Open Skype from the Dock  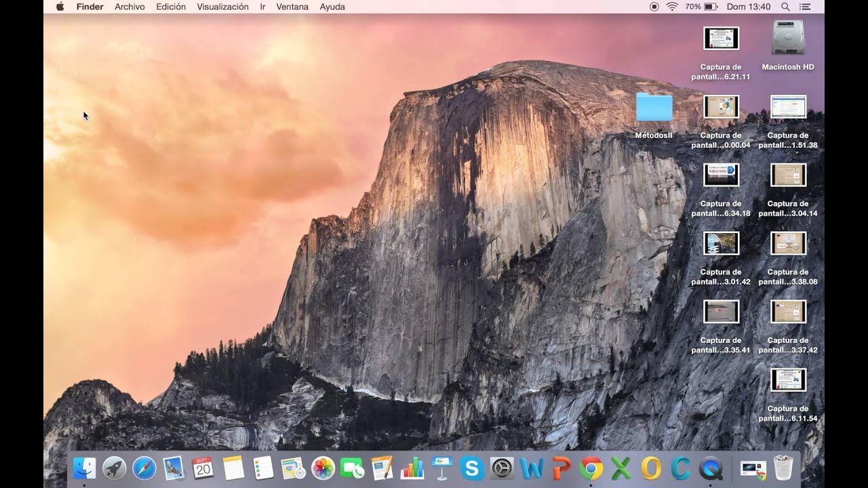471,468
